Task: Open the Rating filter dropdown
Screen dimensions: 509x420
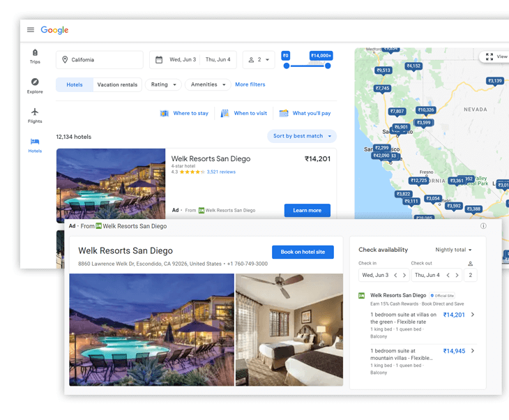Action: click(x=163, y=85)
